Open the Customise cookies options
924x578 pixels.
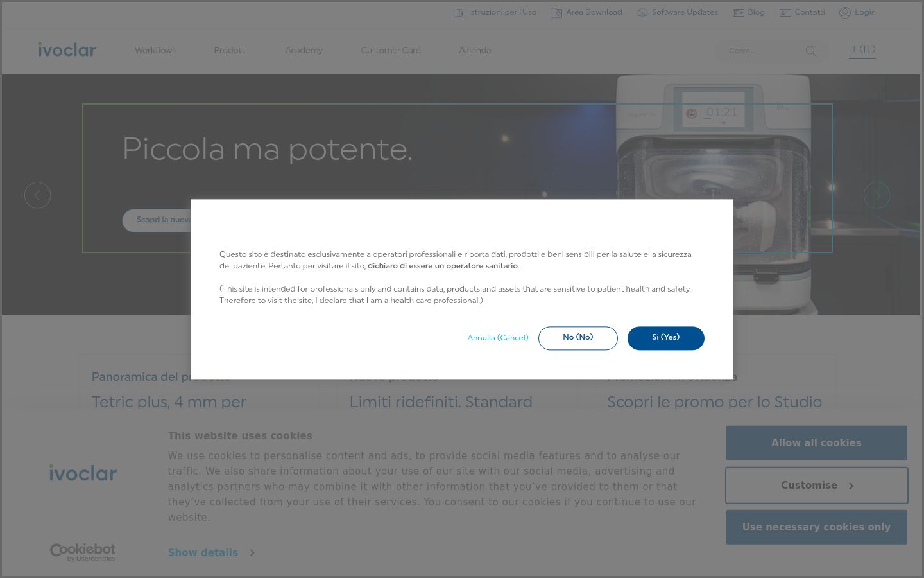tap(817, 486)
